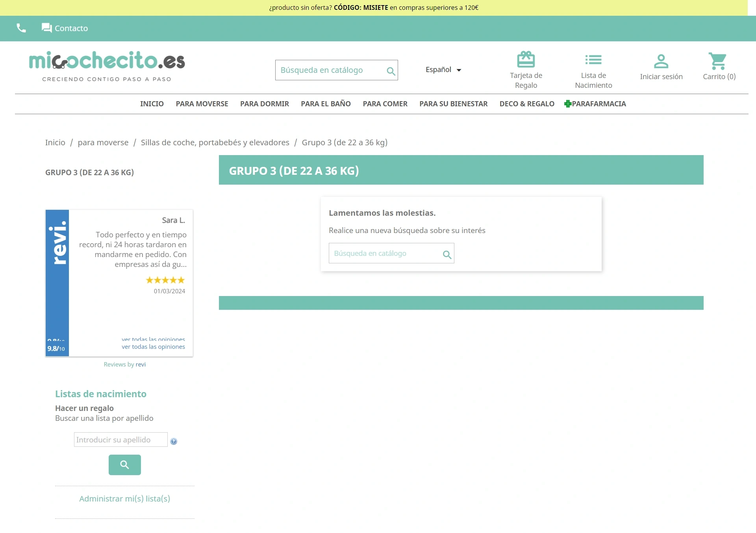This screenshot has width=756, height=533.
Task: Click Grupo 3 breadcrumb text
Action: 345,143
